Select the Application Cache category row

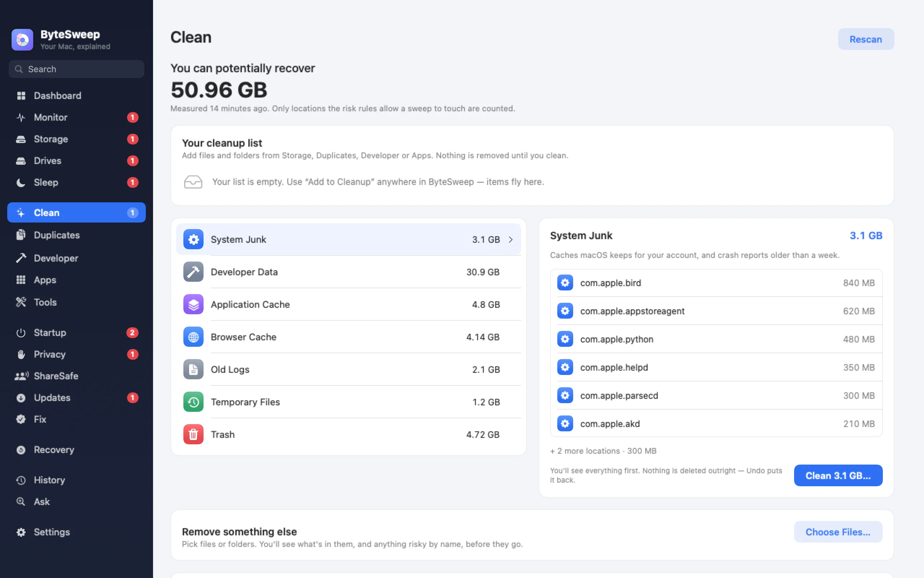(348, 304)
